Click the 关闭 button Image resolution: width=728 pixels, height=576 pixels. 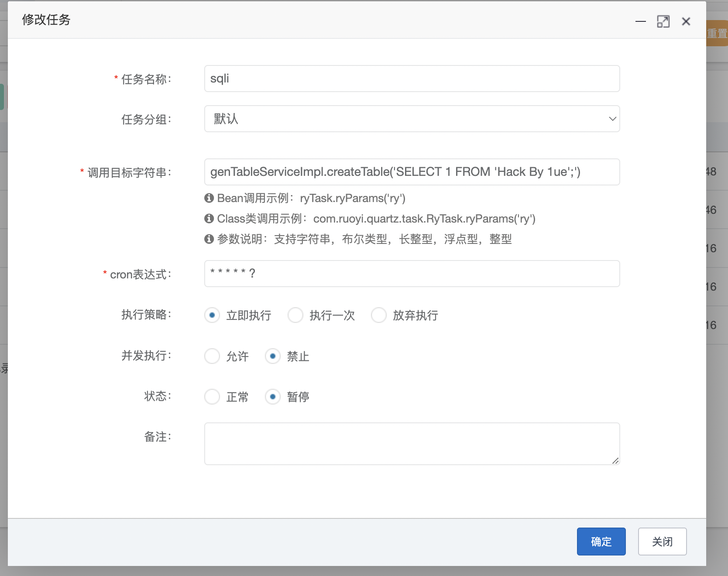pos(662,542)
